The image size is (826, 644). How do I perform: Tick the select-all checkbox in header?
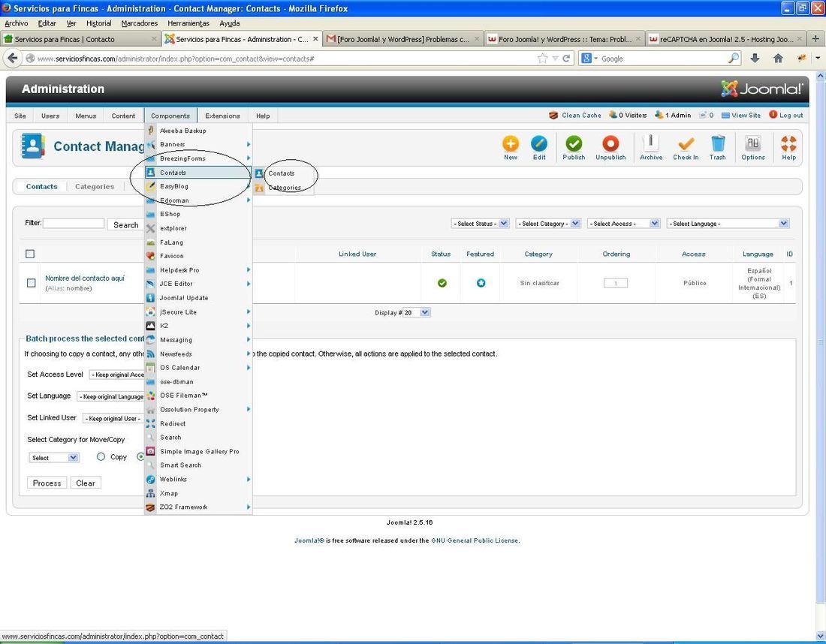[30, 254]
